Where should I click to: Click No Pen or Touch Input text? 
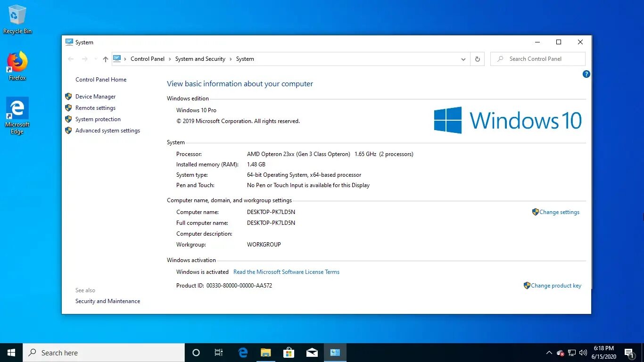coord(308,185)
